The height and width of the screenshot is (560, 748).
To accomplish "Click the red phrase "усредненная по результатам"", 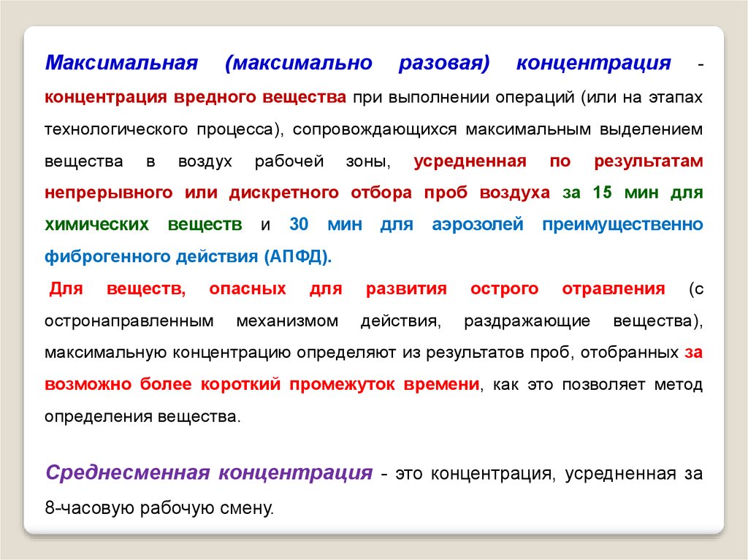I will [559, 161].
